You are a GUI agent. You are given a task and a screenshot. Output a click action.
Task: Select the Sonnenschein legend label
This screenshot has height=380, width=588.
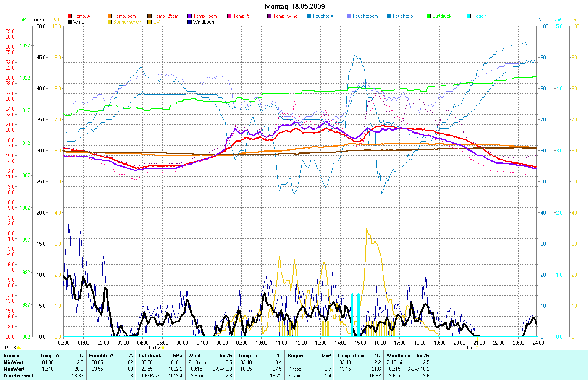pyautogui.click(x=128, y=22)
